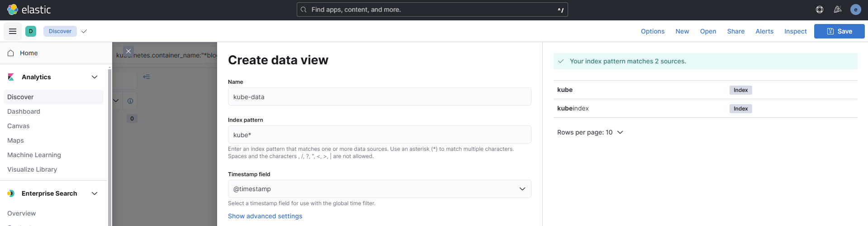Focus the global search bar
868x226 pixels.
(432, 10)
